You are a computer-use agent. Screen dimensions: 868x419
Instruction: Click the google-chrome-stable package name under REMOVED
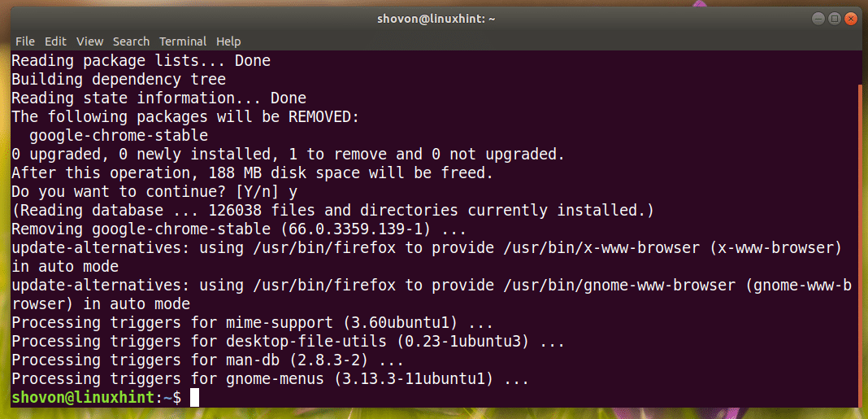118,136
